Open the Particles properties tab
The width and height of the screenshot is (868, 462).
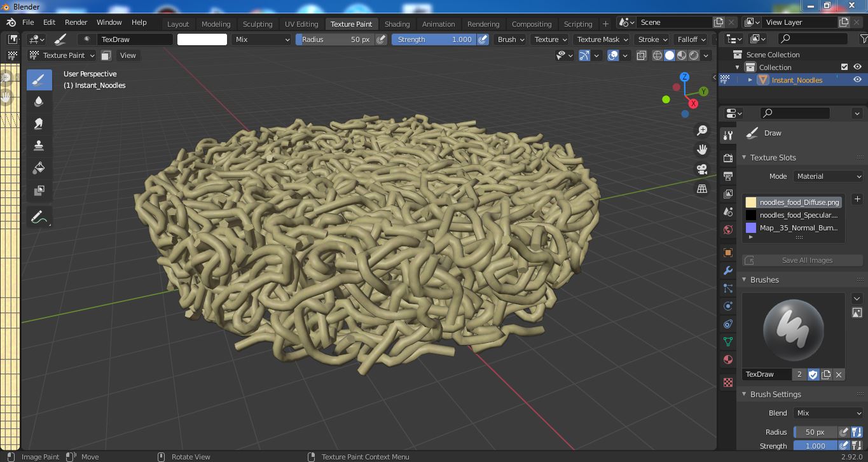[x=728, y=288]
